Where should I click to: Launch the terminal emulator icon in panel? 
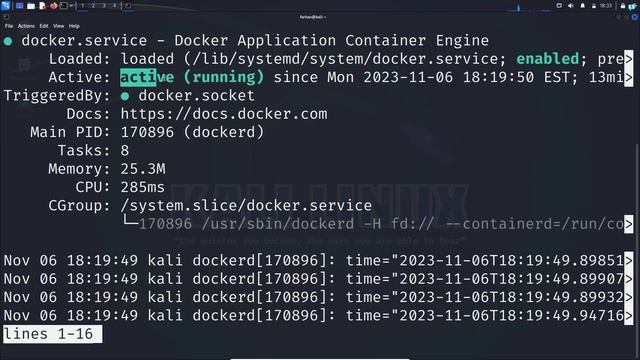coord(64,5)
